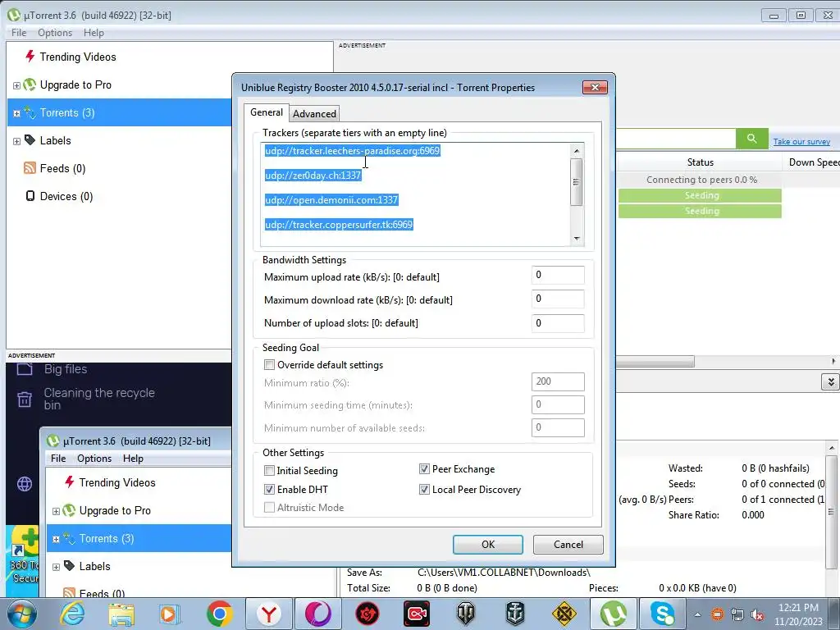The height and width of the screenshot is (630, 840).
Task: Open the red screen recorder taskbar icon
Action: pos(417,614)
